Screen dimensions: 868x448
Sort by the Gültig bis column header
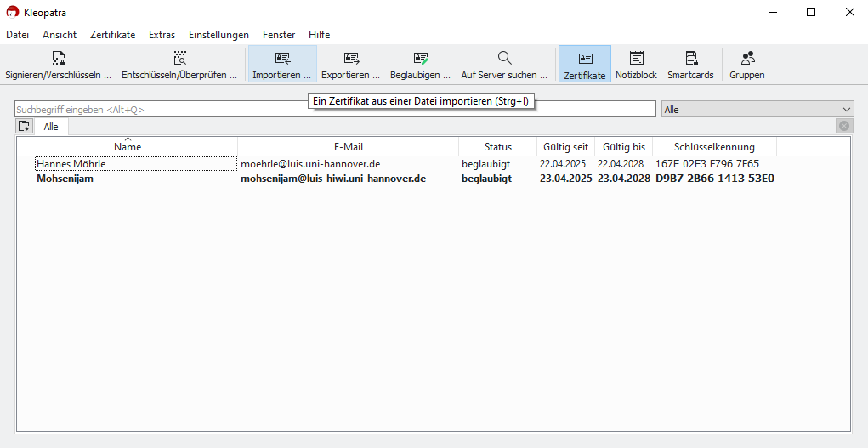pos(624,147)
